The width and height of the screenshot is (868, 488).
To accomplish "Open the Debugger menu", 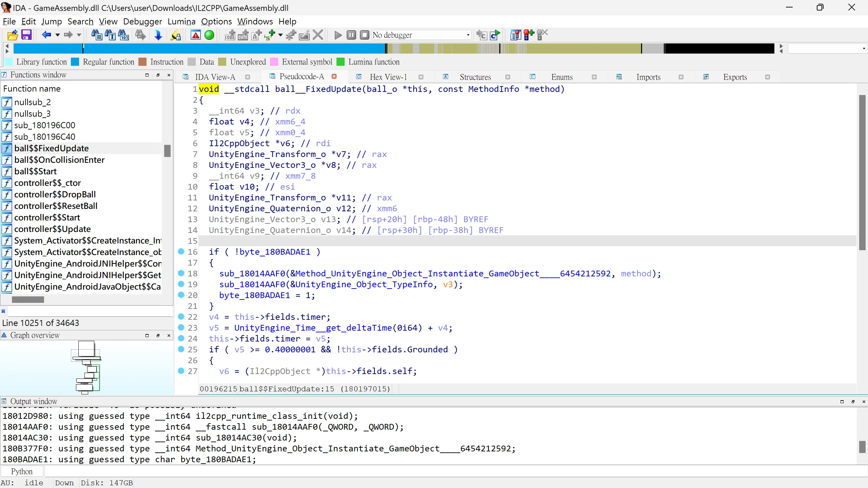I will click(x=142, y=21).
